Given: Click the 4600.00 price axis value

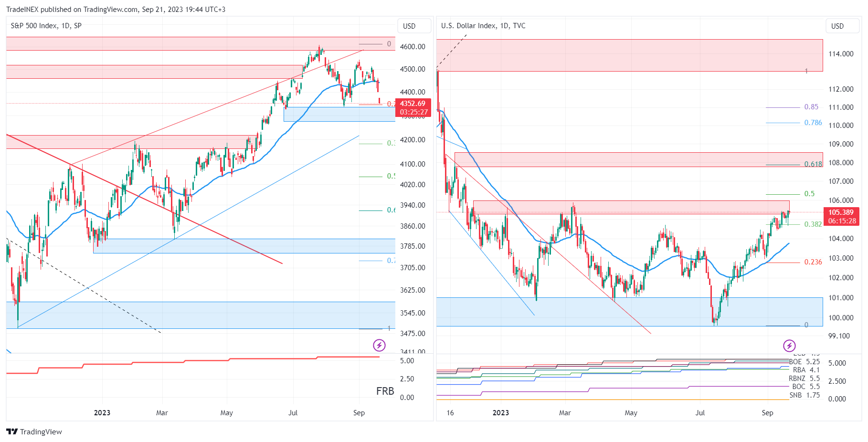Looking at the screenshot, I should (x=413, y=47).
